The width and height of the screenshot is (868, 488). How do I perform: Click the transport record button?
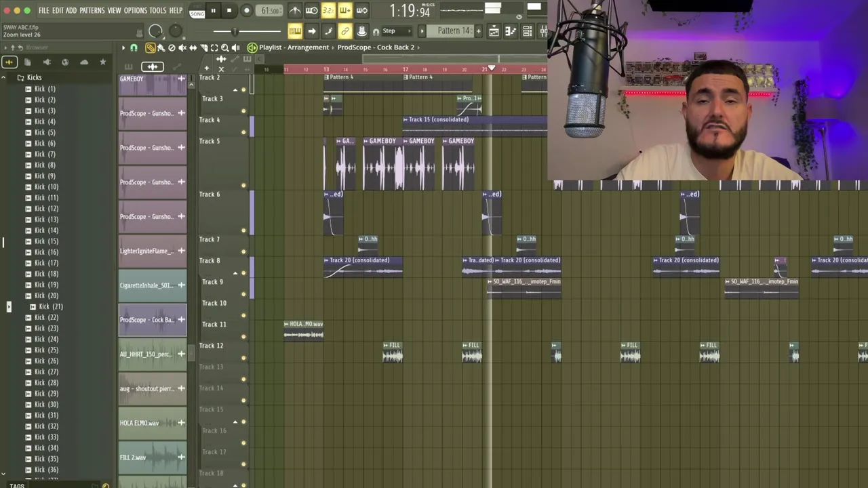click(246, 10)
